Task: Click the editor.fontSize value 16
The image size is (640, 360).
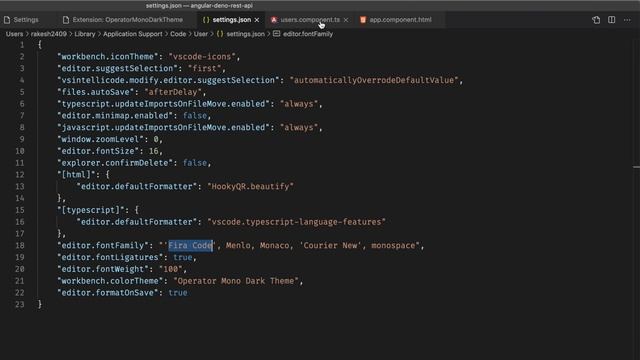Action: (x=153, y=151)
